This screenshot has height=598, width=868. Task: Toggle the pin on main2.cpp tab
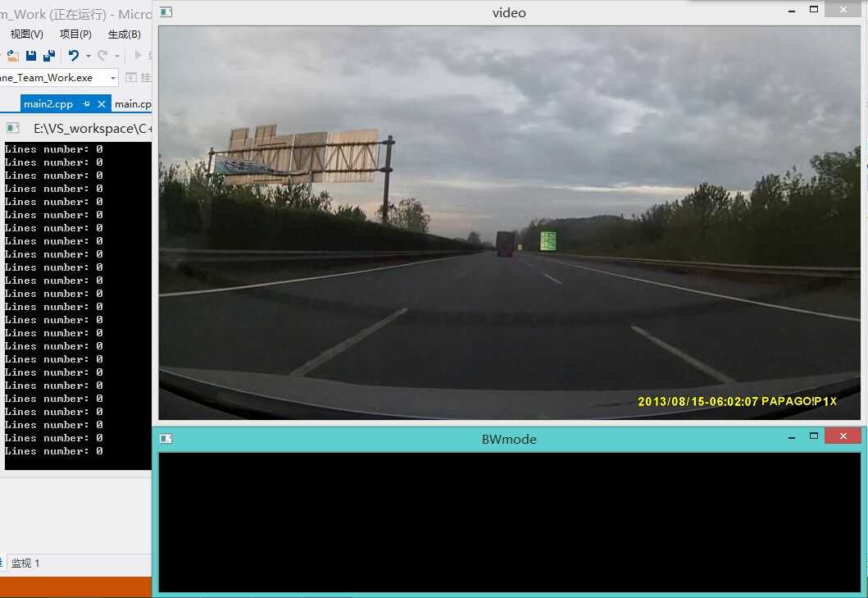tap(86, 104)
